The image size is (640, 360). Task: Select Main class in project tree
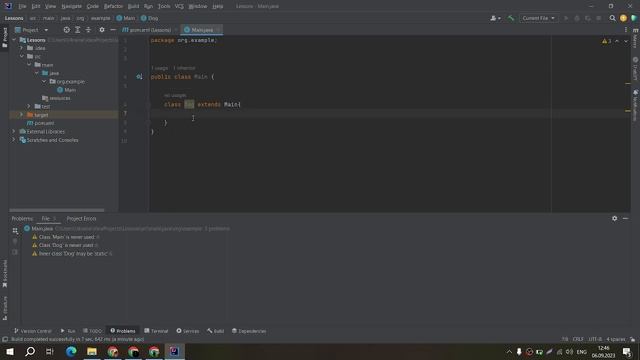point(67,90)
